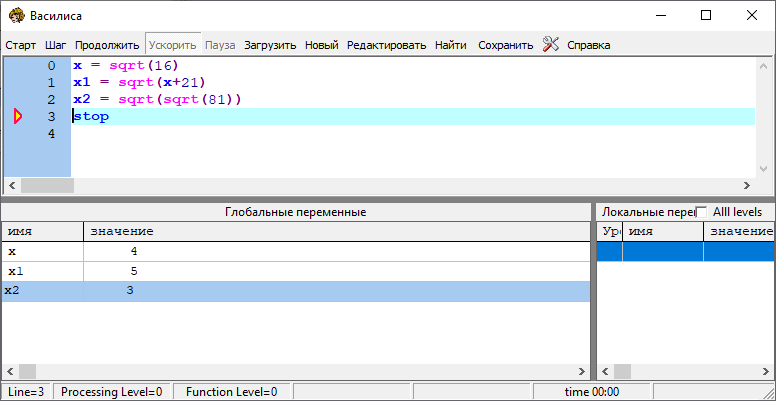The width and height of the screenshot is (776, 401).
Task: Click the tools wrench icon in toolbar
Action: [551, 44]
